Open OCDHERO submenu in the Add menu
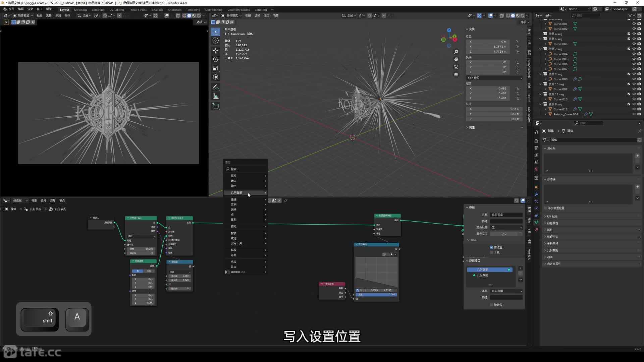Screen dimensions: 644x362 pos(246,272)
